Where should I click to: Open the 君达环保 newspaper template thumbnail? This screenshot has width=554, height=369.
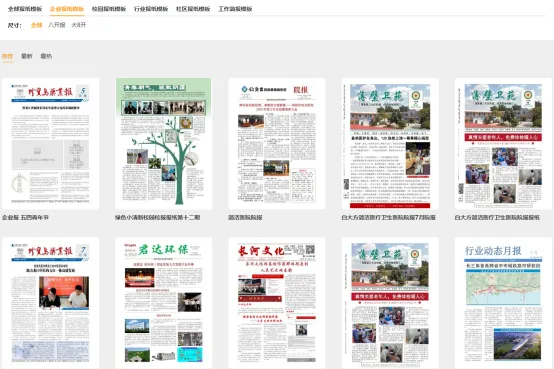tap(164, 303)
